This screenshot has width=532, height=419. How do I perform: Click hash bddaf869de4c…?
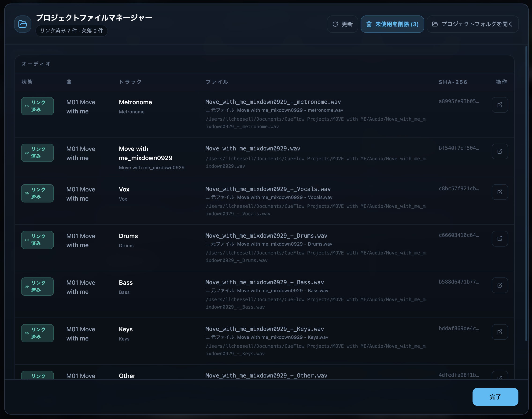coord(459,328)
